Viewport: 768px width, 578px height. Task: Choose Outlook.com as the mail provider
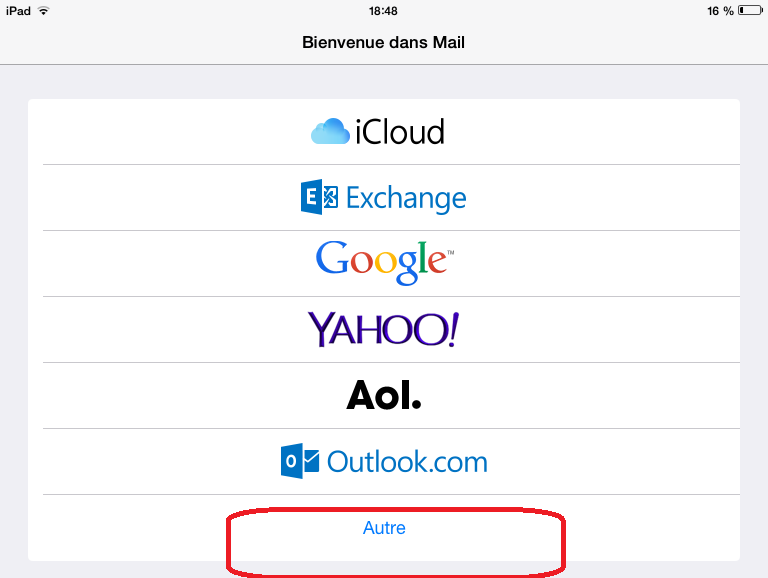coord(384,461)
